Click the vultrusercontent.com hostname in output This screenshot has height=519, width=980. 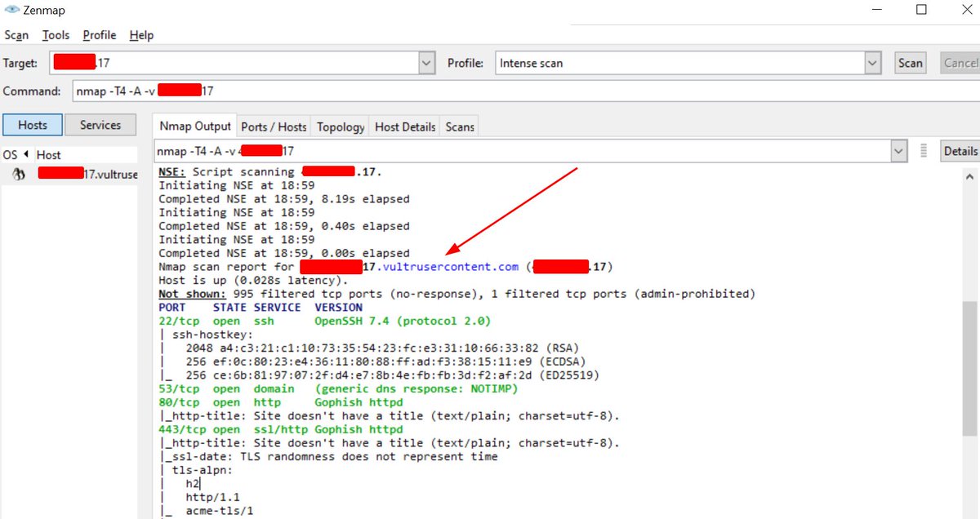tap(451, 267)
